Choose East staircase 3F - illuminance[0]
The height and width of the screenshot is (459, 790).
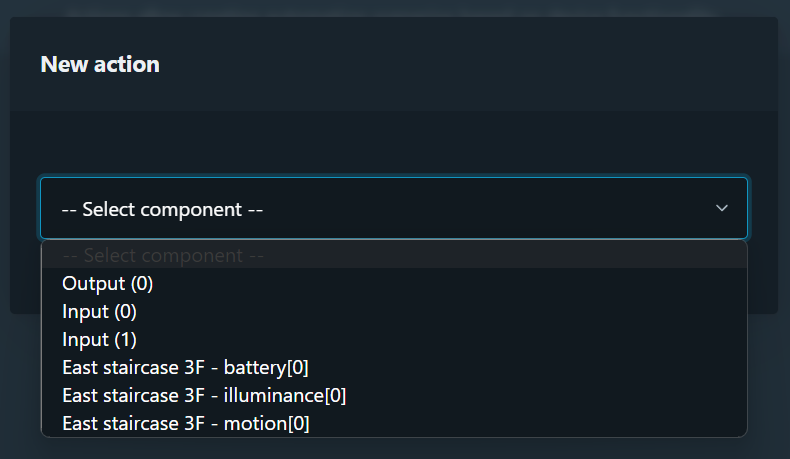coord(204,395)
